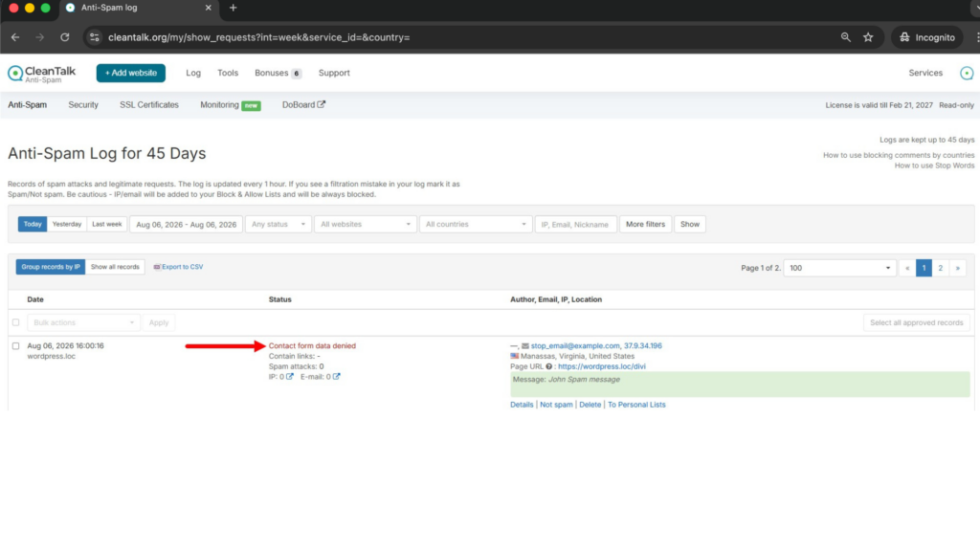This screenshot has width=980, height=551.
Task: Switch to the SSL Certificates tab
Action: pos(148,105)
